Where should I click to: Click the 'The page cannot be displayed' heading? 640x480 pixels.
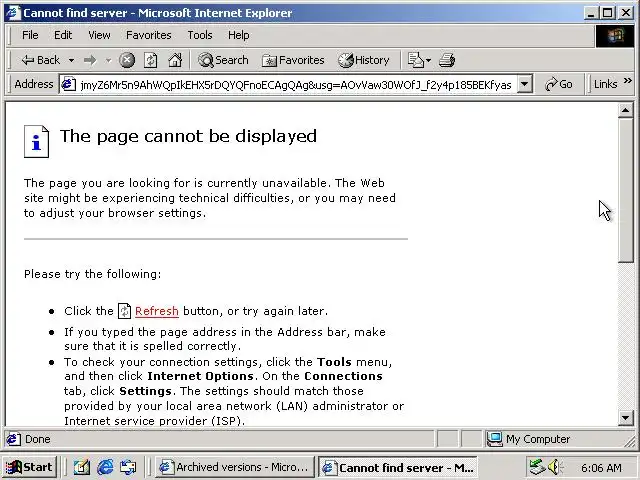point(189,136)
